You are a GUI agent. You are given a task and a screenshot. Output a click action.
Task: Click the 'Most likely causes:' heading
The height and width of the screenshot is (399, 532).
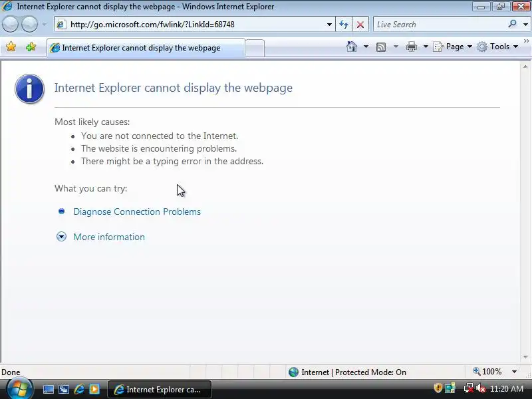[x=92, y=122]
